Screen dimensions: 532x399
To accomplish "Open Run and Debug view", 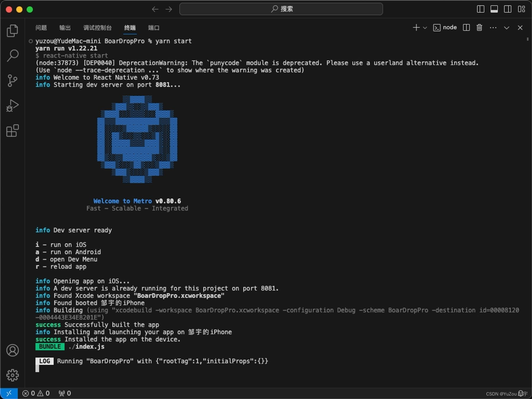I will (x=12, y=106).
